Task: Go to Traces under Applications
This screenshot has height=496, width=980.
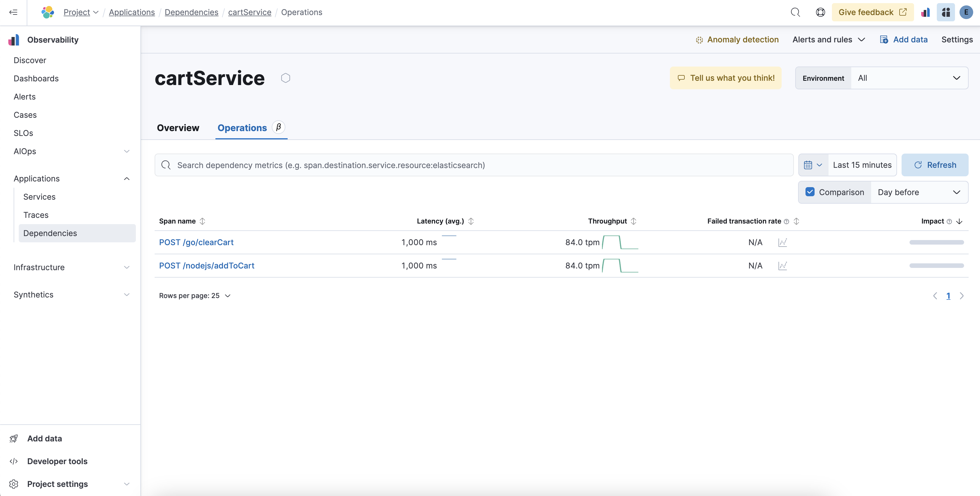Action: tap(36, 216)
